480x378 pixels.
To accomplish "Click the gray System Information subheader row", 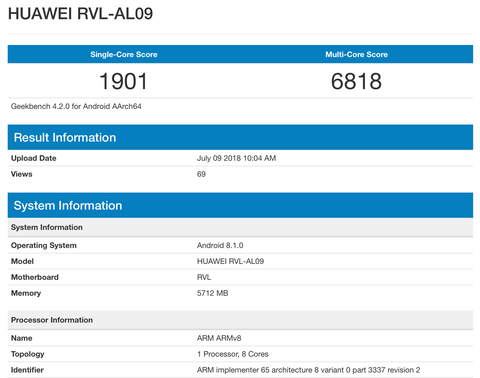I will pyautogui.click(x=240, y=227).
